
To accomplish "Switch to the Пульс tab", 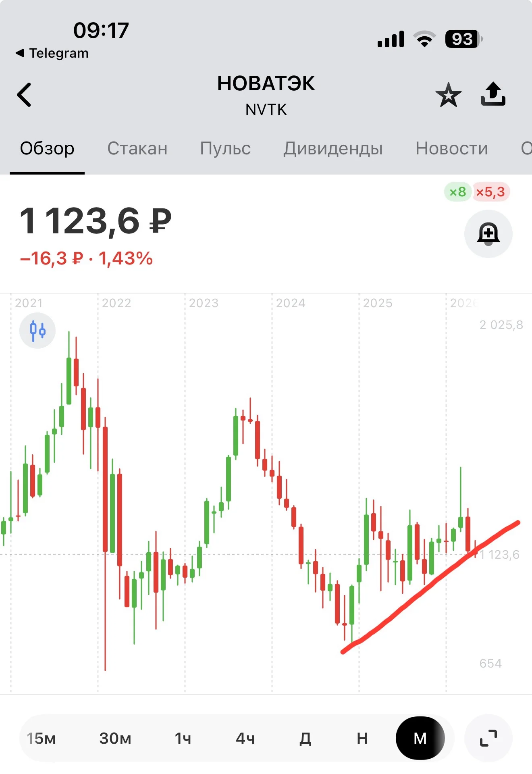I will pyautogui.click(x=225, y=148).
